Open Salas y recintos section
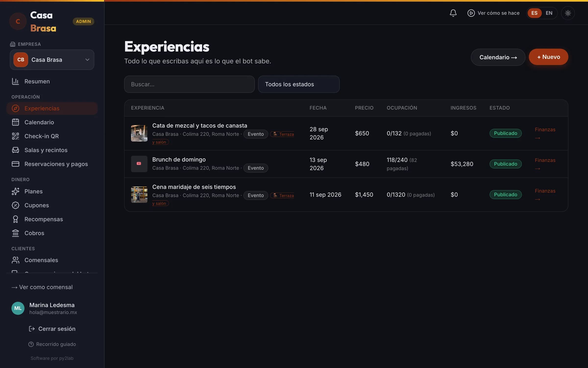 (x=52, y=150)
